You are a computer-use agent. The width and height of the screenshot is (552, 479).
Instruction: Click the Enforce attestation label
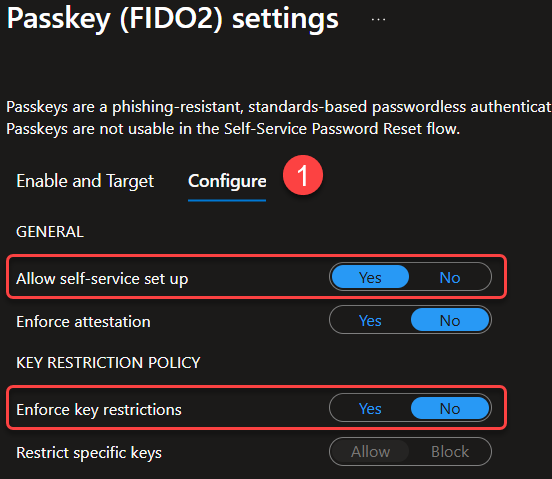(83, 322)
